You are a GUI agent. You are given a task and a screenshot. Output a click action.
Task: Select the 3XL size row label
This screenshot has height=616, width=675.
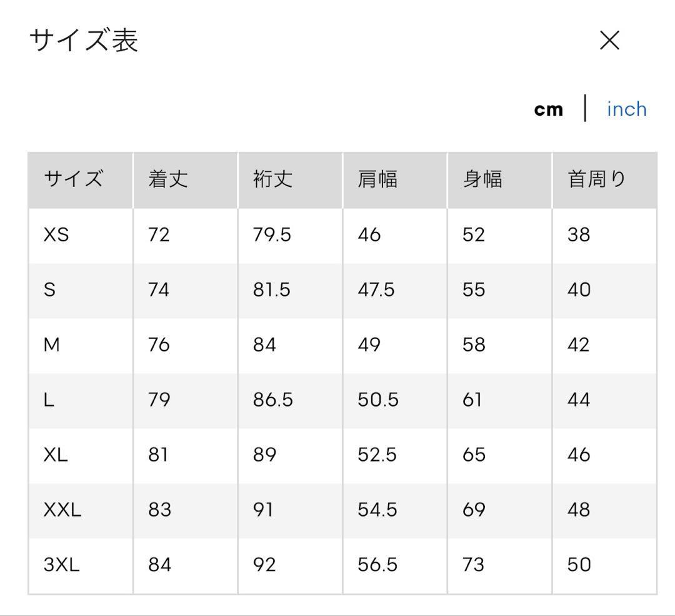[x=61, y=564]
